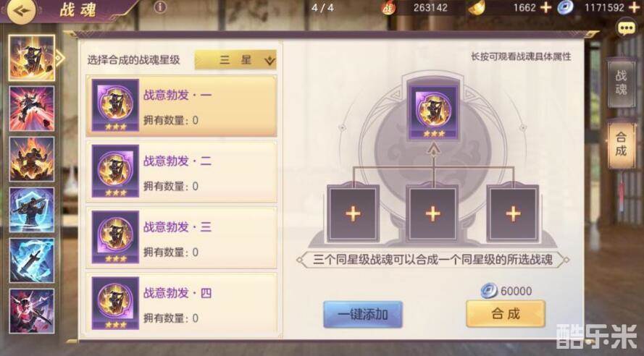Click the back arrow button
The height and width of the screenshot is (356, 644).
[x=21, y=10]
